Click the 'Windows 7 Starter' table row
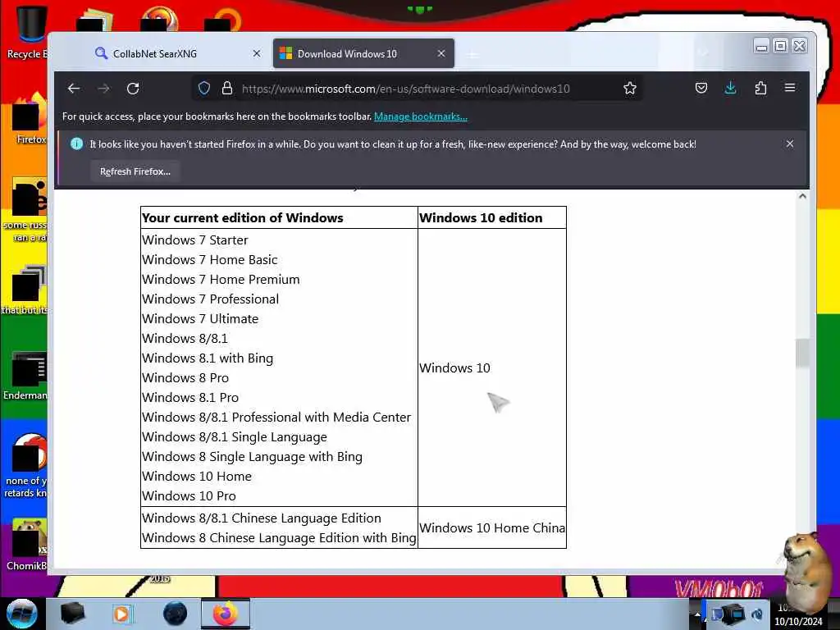This screenshot has height=630, width=840. click(195, 240)
